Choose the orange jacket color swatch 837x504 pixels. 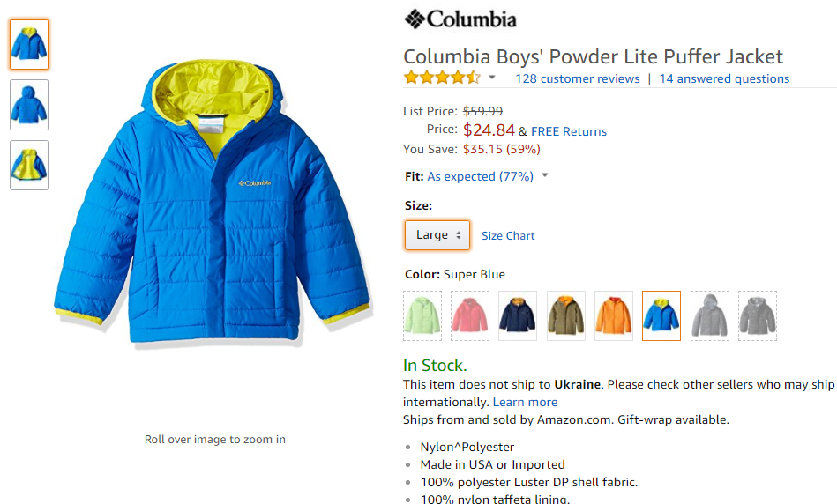coord(613,315)
